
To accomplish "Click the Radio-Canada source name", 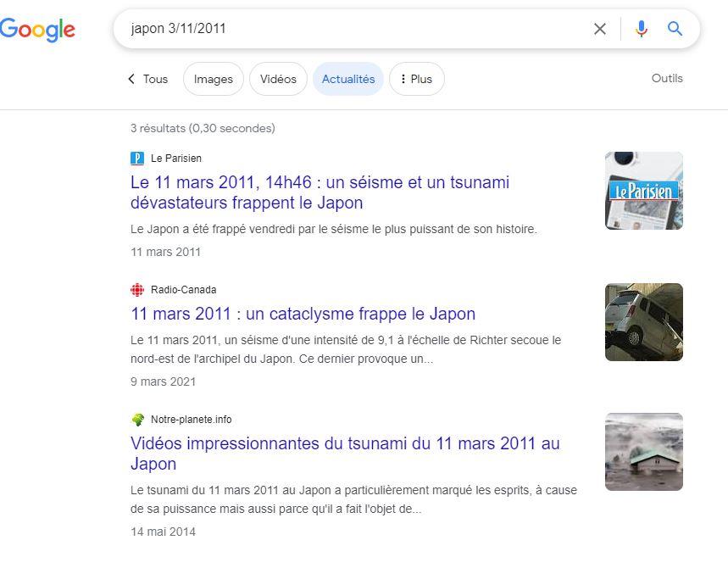I will 183,290.
